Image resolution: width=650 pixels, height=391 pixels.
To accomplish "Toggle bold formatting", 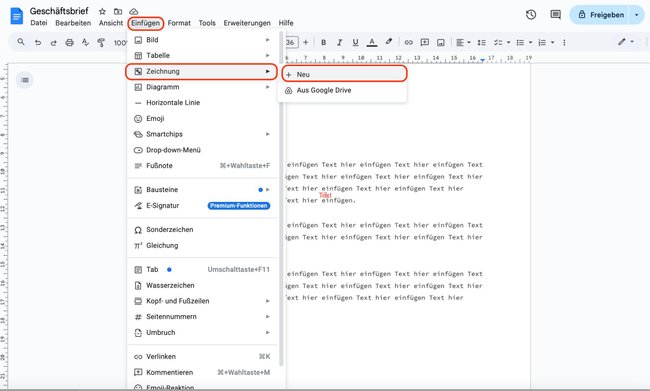I will click(x=323, y=42).
